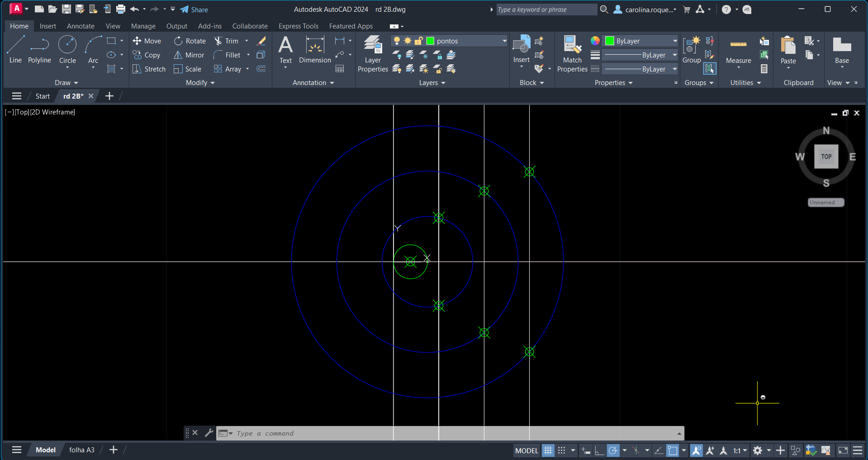Open Layer Properties manager

point(373,53)
